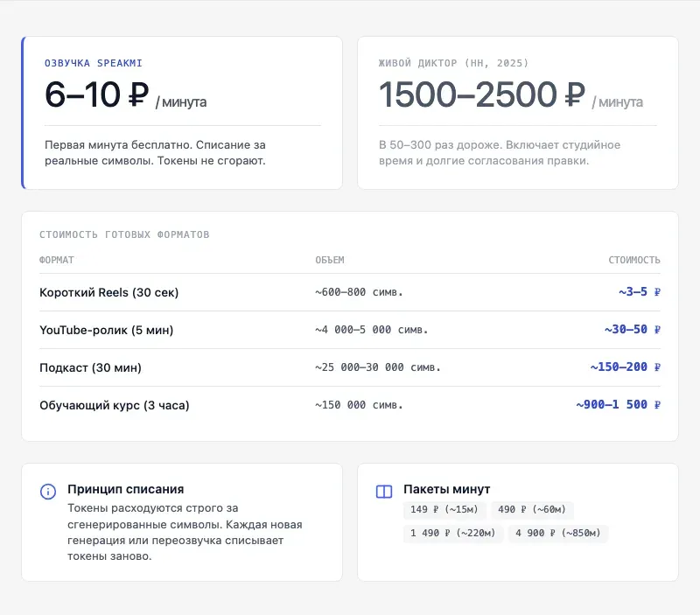Select the 490 ₽ (~60м) package chip
This screenshot has height=615, width=700.
(532, 509)
